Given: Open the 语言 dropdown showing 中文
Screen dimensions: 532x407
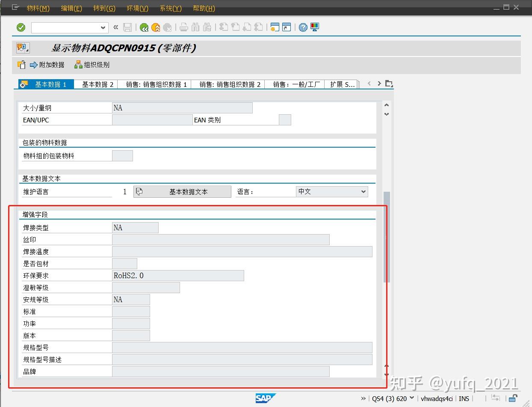Looking at the screenshot, I should pyautogui.click(x=332, y=192).
